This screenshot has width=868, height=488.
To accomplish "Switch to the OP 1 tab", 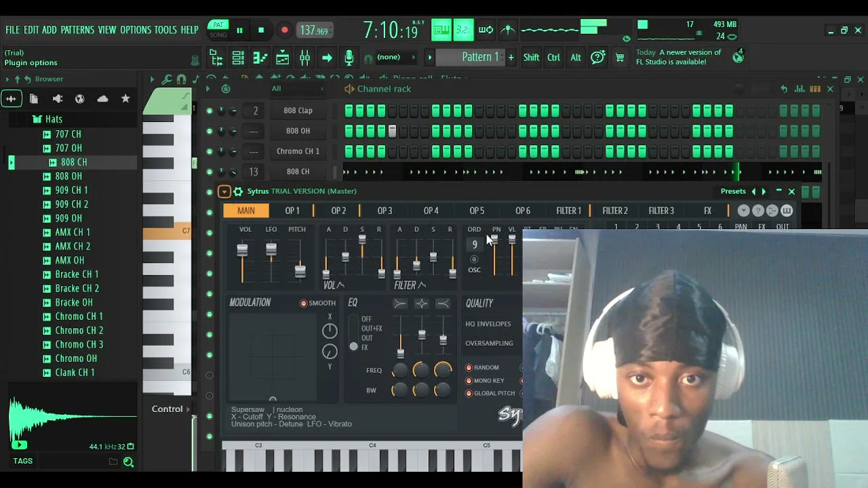I will (x=292, y=211).
